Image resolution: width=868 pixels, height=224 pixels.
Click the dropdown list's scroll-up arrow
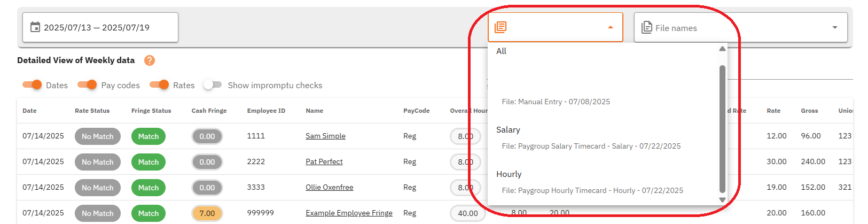point(722,49)
